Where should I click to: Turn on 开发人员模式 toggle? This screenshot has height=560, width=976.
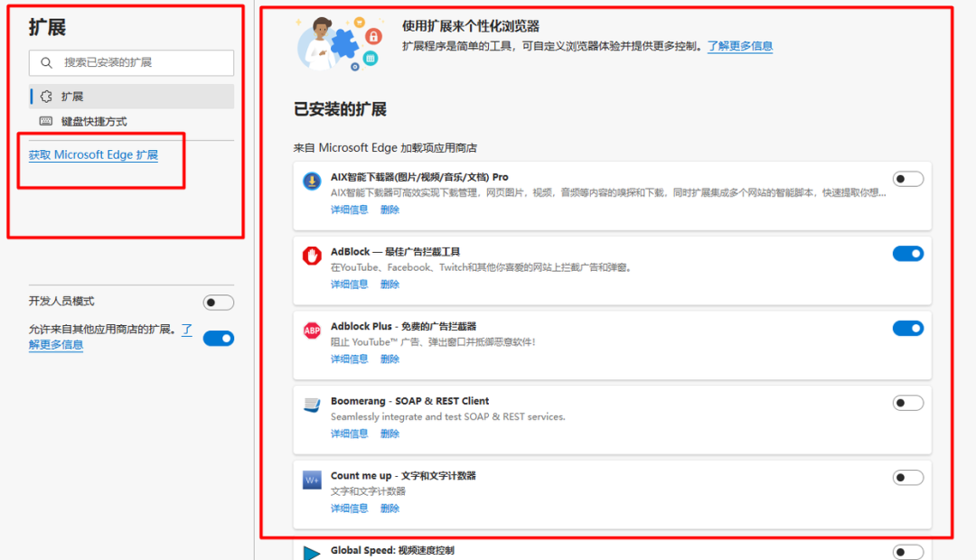click(219, 303)
